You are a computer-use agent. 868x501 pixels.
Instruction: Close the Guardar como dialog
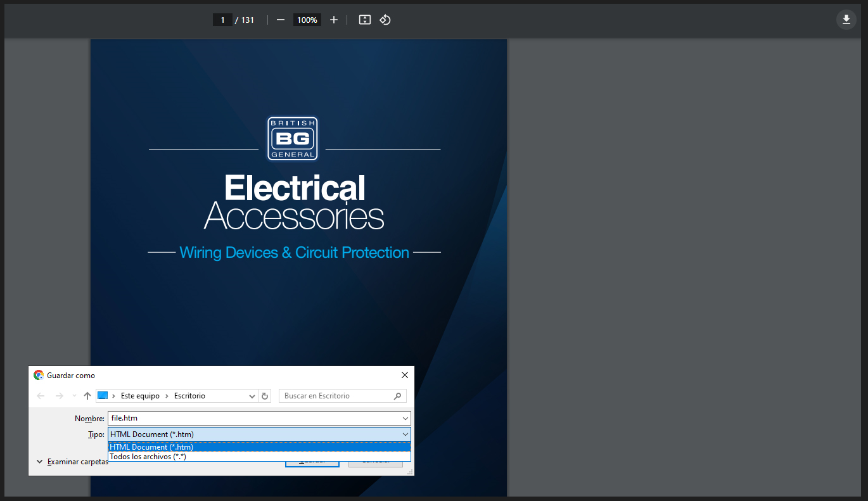pos(405,375)
